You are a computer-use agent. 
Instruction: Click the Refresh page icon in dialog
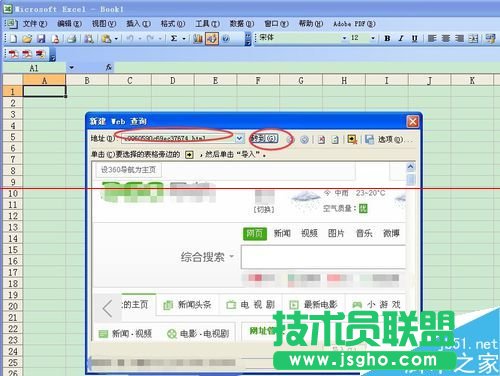pos(335,139)
